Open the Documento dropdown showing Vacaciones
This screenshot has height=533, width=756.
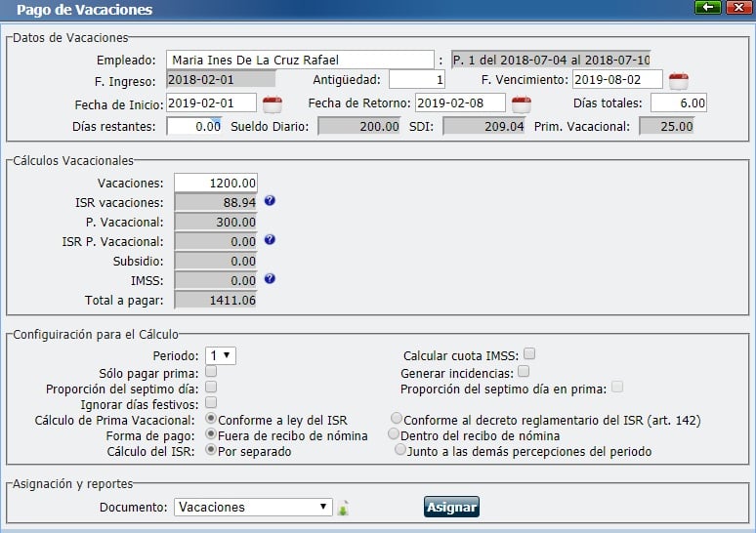(253, 507)
